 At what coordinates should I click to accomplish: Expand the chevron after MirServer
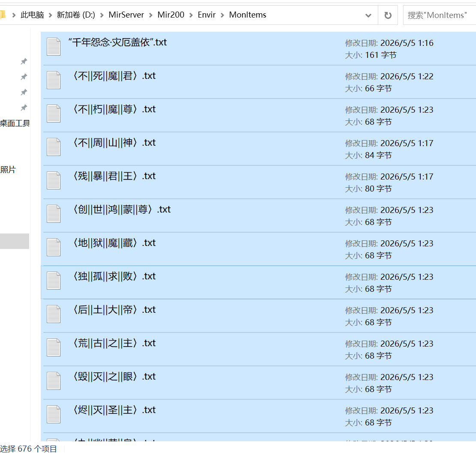point(151,15)
